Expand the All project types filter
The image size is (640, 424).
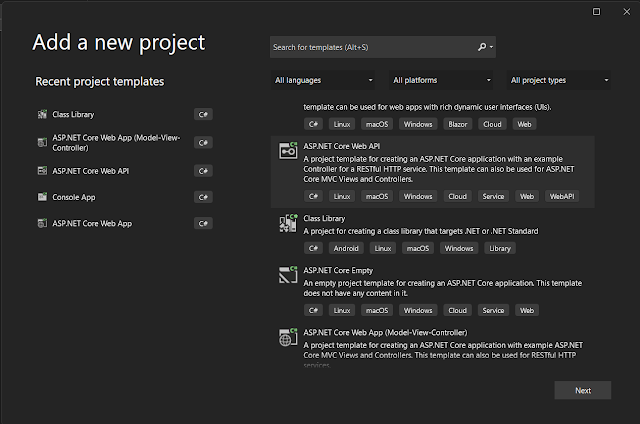tap(559, 80)
